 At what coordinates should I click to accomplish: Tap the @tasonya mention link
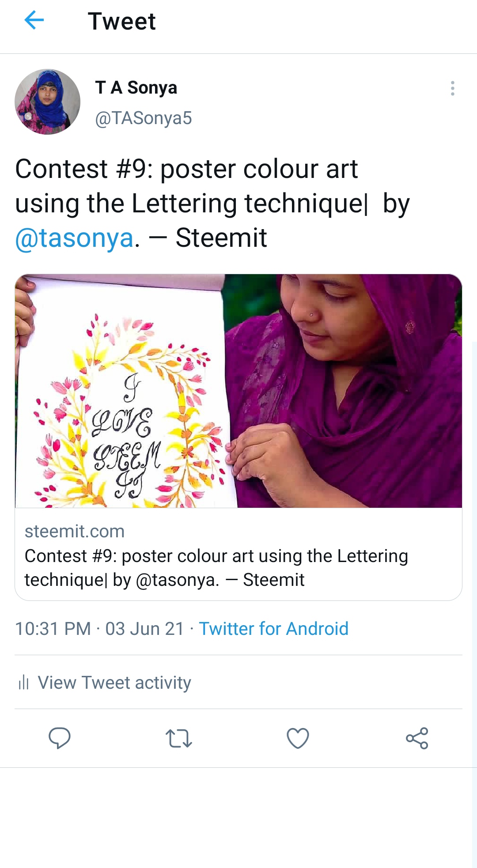(74, 238)
